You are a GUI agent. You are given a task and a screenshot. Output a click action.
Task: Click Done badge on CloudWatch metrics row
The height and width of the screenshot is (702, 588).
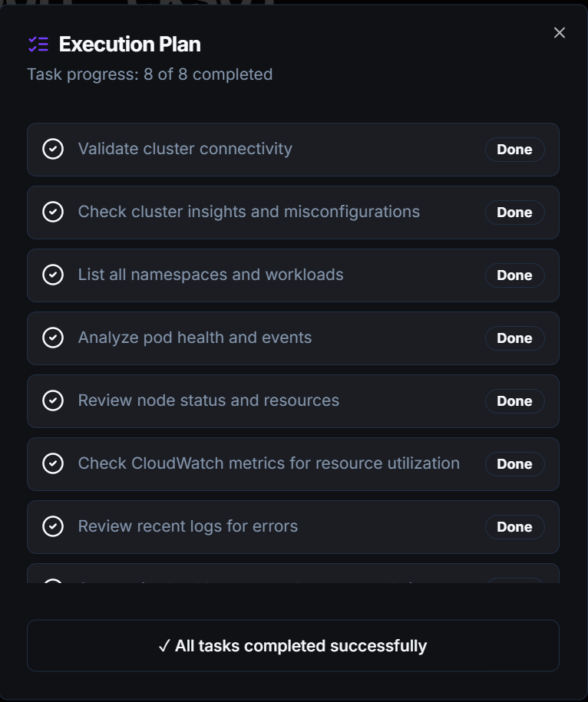pyautogui.click(x=514, y=463)
